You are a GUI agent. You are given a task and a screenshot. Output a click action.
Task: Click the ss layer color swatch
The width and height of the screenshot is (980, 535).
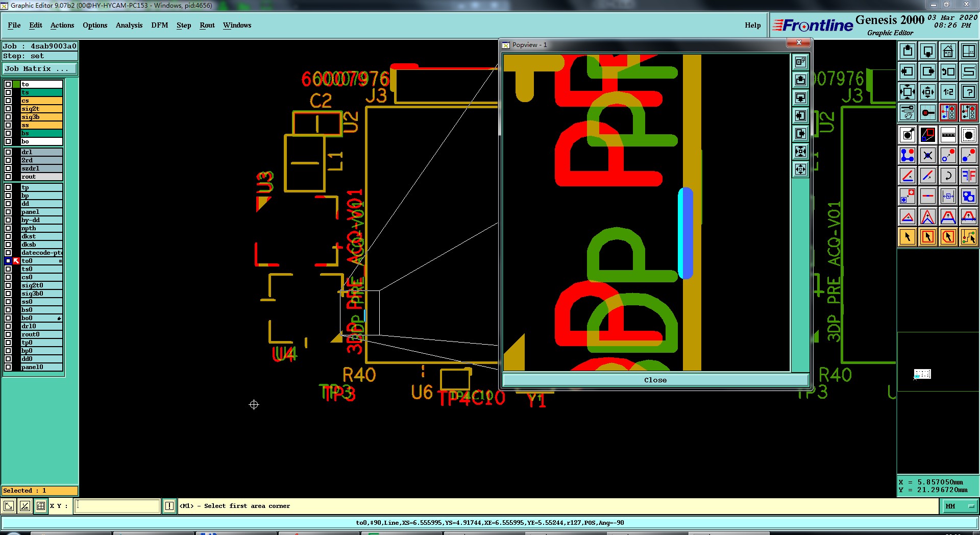tap(41, 125)
